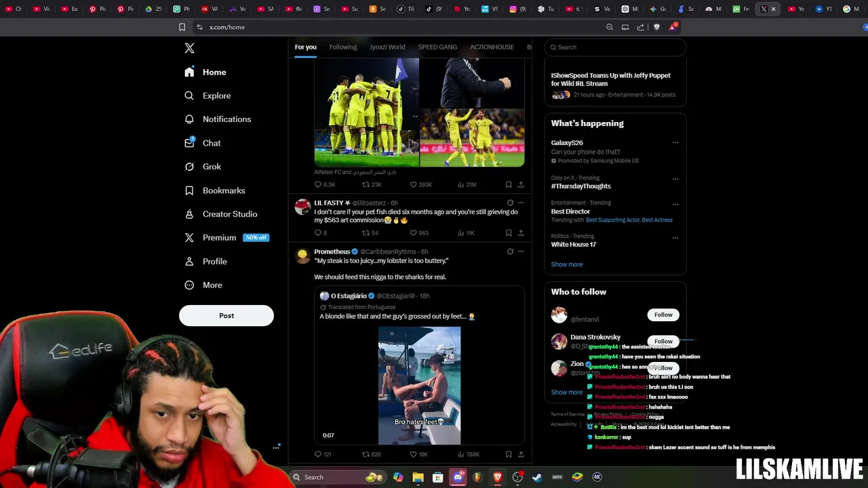Screen dimensions: 868x488
Task: Open Chat from the sidebar
Action: [203, 143]
